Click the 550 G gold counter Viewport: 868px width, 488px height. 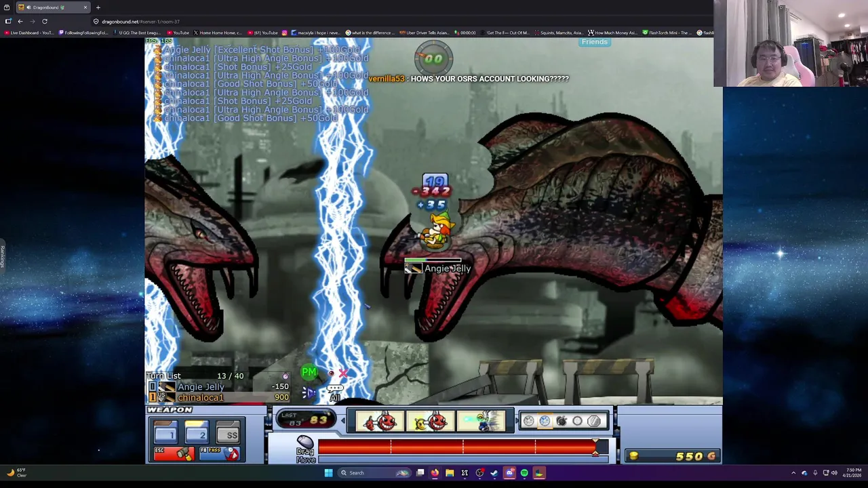(x=674, y=456)
